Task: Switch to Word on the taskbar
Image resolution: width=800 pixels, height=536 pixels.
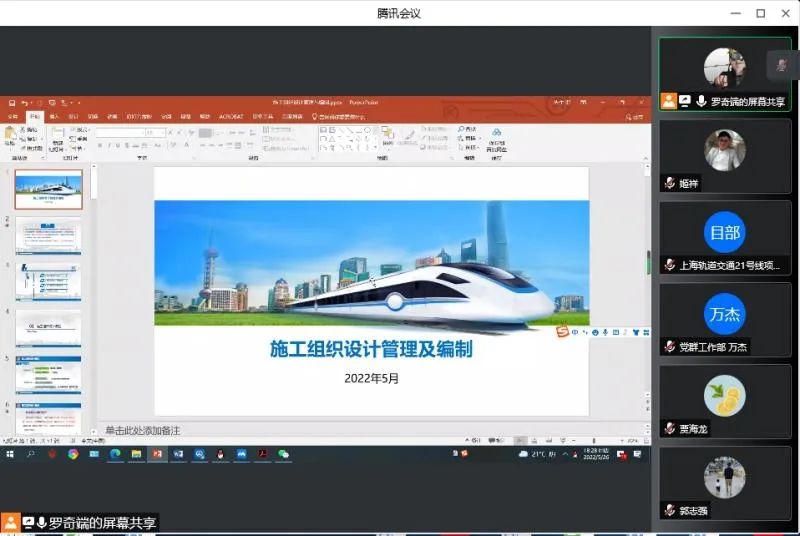Action: (x=178, y=454)
